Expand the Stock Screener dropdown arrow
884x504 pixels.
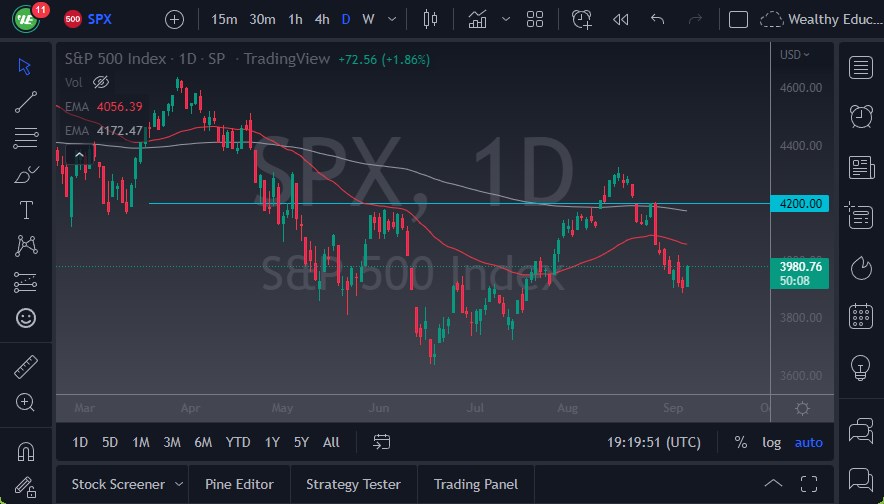(177, 484)
